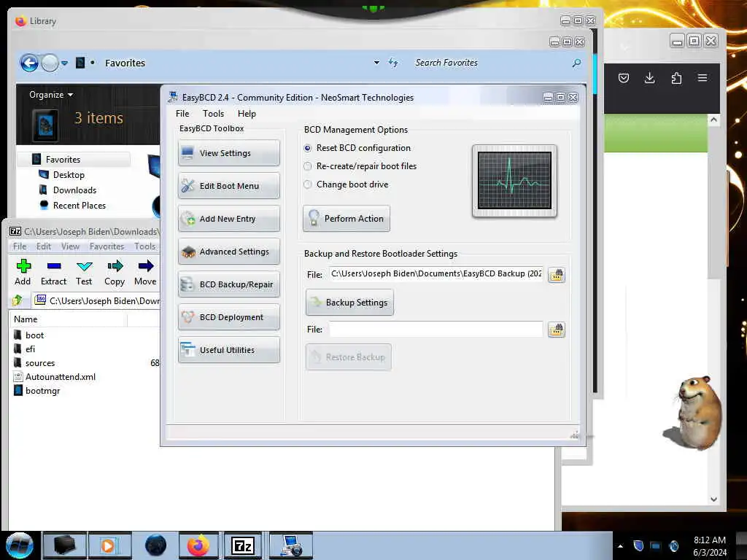Click the Backup Settings button

(x=349, y=303)
